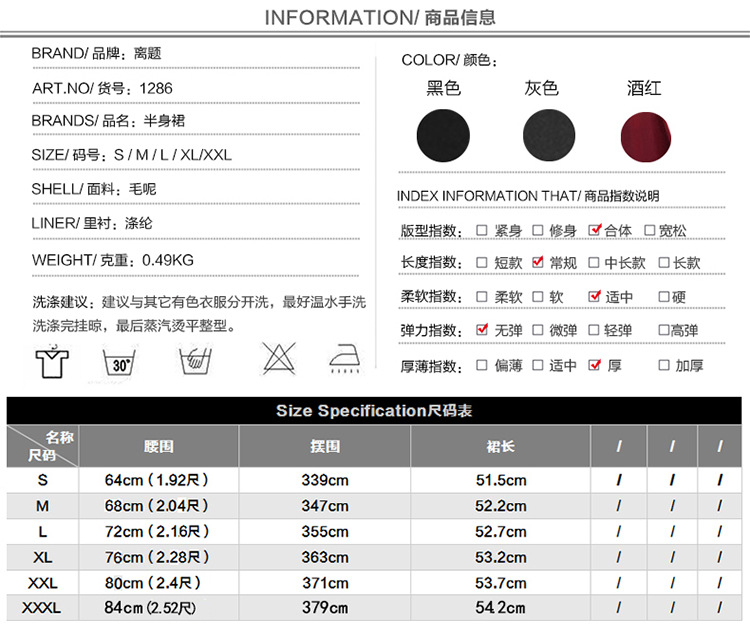Click the do-not-bleach crossed triangle icon
The image size is (750, 637).
279,358
